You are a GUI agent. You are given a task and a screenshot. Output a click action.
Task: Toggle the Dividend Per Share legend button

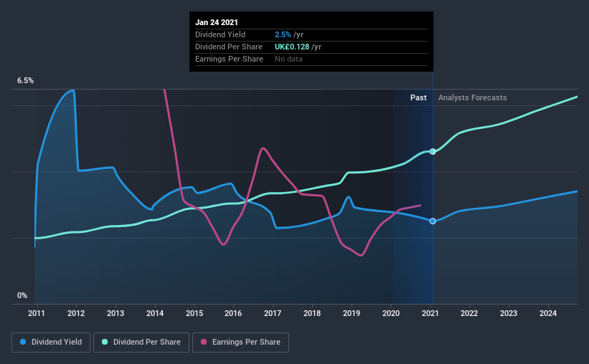pos(141,343)
